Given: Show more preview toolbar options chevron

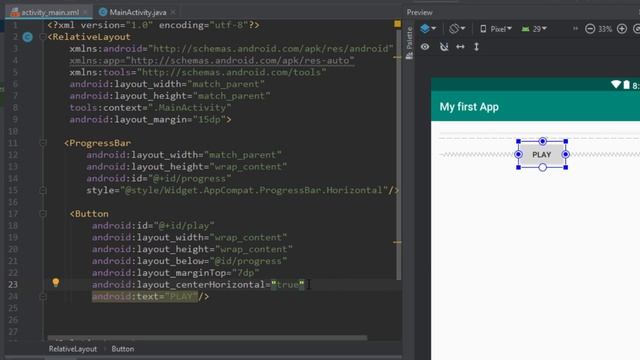Looking at the screenshot, I should pos(576,29).
